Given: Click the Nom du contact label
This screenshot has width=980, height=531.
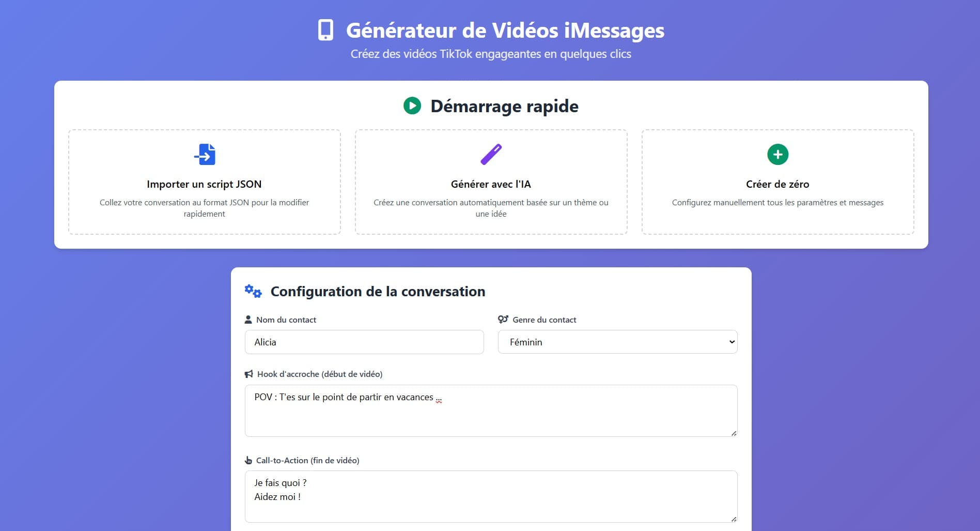Looking at the screenshot, I should (286, 320).
